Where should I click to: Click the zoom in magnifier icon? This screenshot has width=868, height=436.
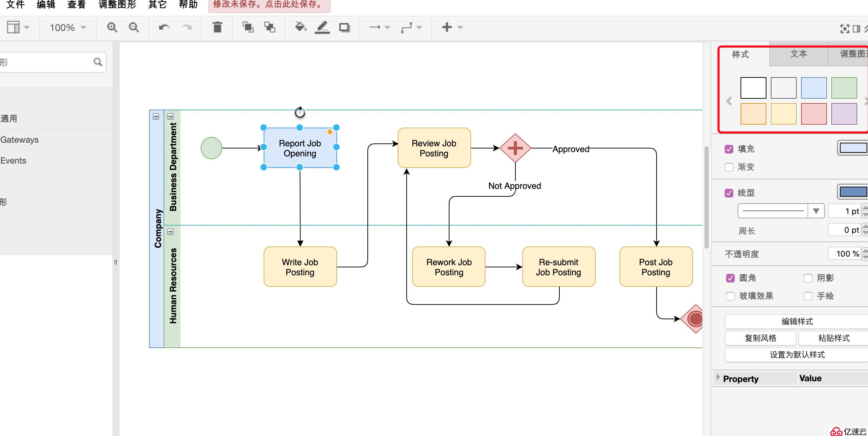click(112, 27)
